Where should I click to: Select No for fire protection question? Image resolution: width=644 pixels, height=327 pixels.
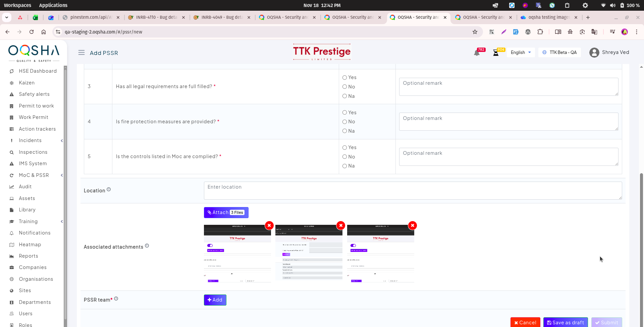[x=344, y=122]
